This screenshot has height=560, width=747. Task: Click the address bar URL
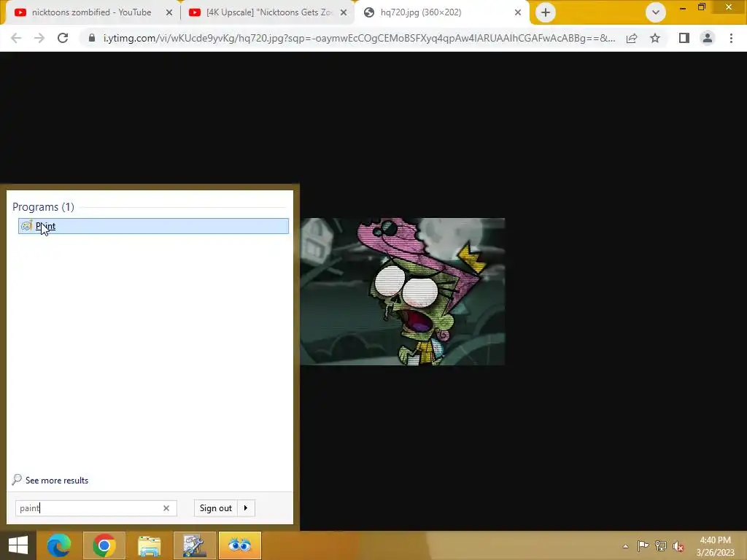click(359, 38)
